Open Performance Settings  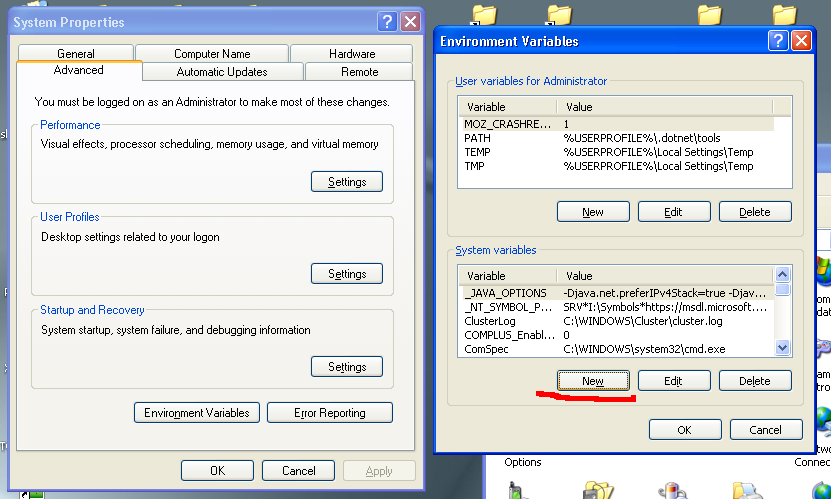(347, 182)
